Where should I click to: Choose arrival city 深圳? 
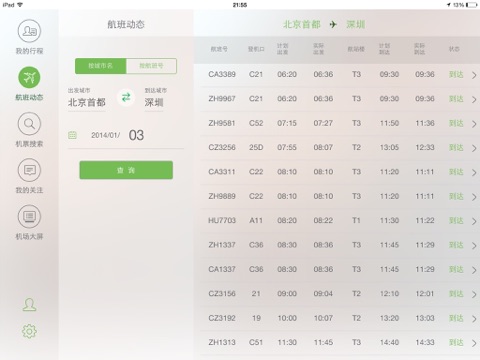[x=154, y=102]
